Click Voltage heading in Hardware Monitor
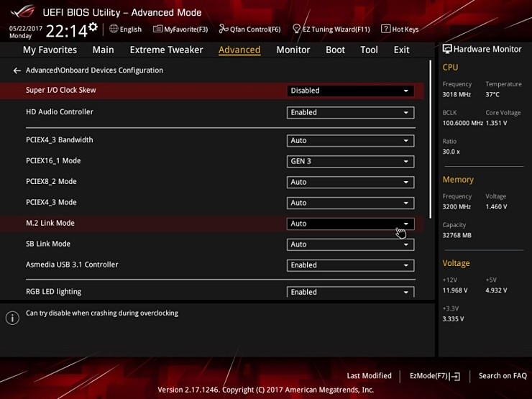The height and width of the screenshot is (399, 532). click(456, 263)
